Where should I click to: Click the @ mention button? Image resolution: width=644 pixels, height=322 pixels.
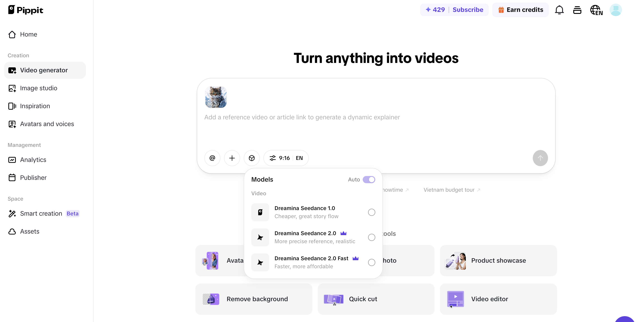tap(212, 158)
